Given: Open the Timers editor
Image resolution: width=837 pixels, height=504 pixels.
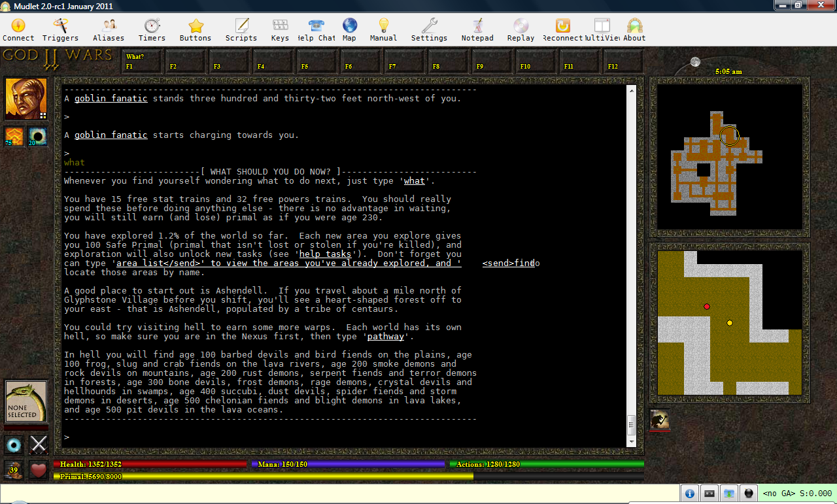Looking at the screenshot, I should click(152, 30).
